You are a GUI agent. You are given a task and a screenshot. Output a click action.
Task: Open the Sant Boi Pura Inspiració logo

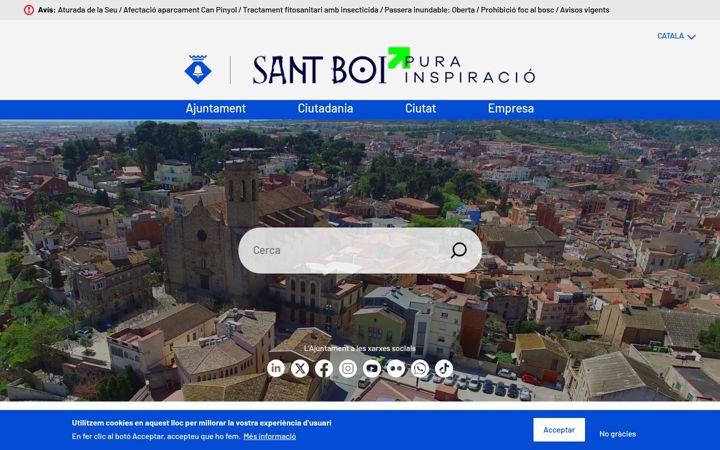[394, 67]
